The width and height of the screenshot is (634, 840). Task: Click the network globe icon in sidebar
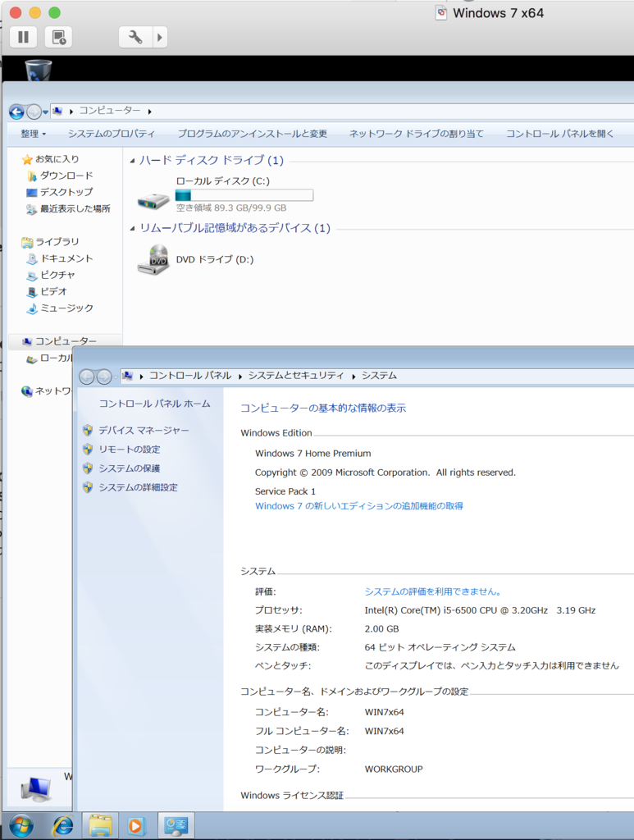tap(27, 391)
